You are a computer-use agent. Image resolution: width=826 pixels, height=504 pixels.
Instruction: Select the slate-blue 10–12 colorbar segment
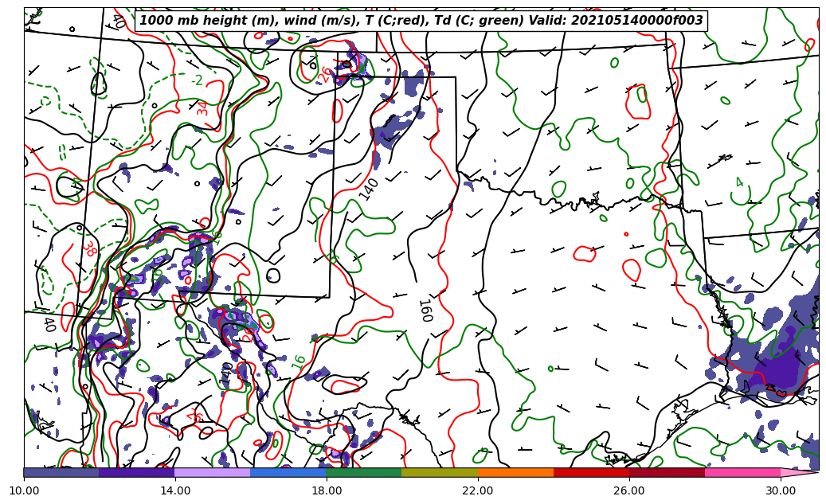coord(61,472)
